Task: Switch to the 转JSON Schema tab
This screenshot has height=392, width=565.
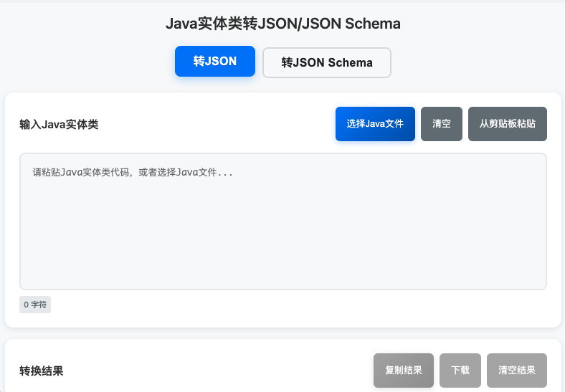Action: (327, 62)
